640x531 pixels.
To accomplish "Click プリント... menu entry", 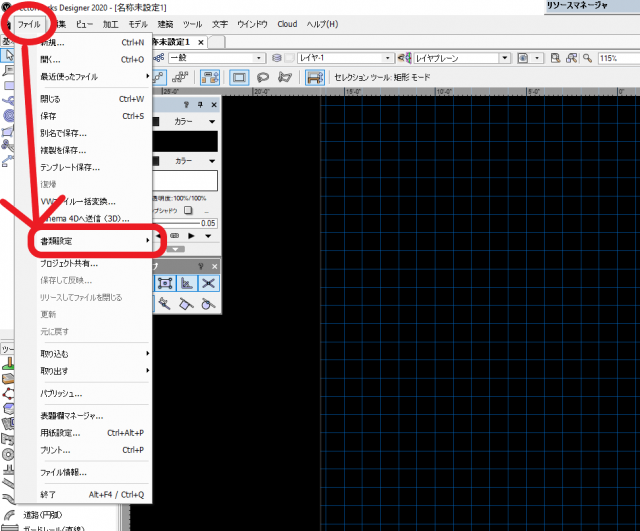I will (x=57, y=450).
